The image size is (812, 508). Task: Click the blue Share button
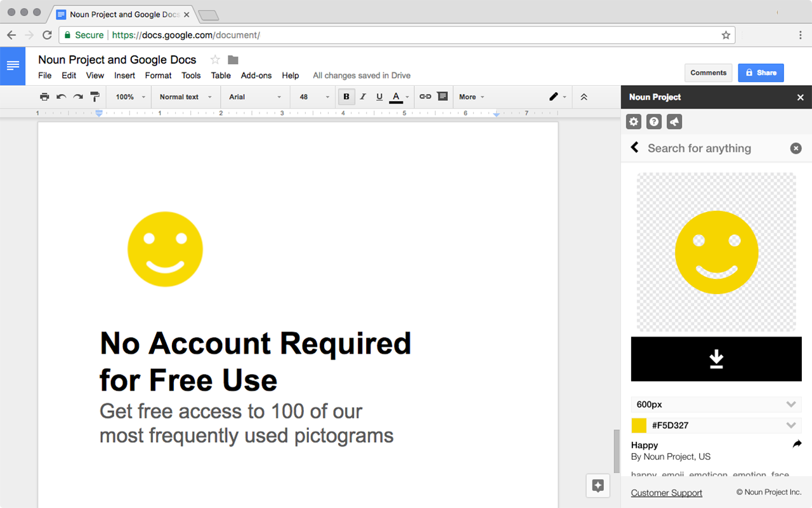click(761, 73)
